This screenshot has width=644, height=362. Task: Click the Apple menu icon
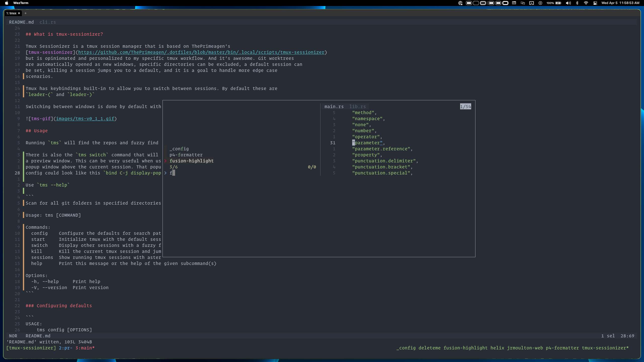point(7,3)
